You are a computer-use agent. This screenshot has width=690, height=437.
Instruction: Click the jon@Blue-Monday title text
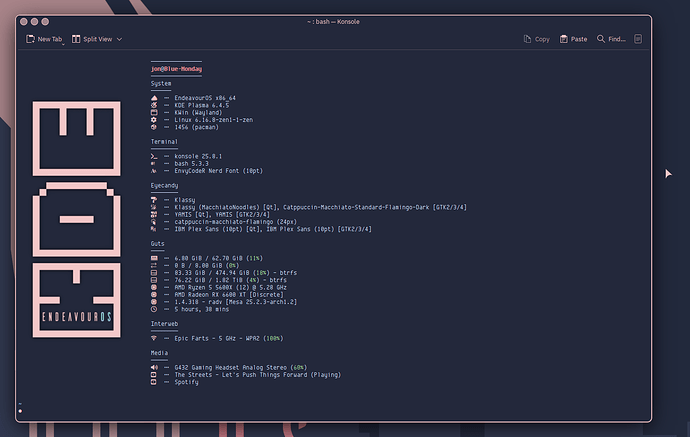176,69
